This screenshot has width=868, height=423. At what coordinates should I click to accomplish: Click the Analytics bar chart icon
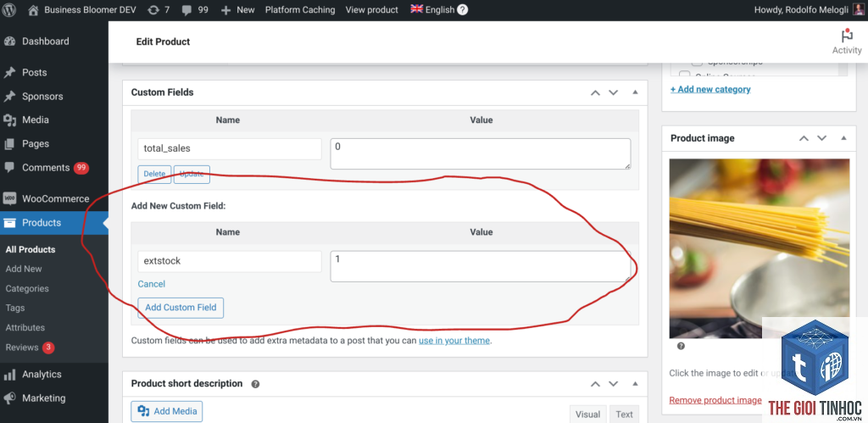(9, 375)
